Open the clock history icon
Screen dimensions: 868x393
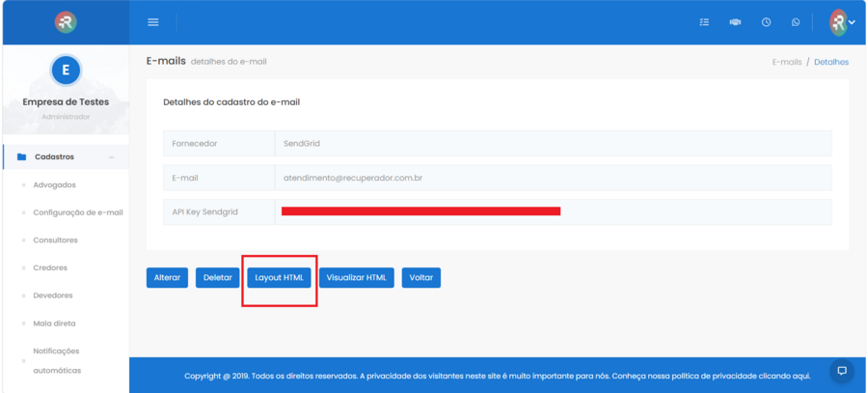(x=766, y=22)
